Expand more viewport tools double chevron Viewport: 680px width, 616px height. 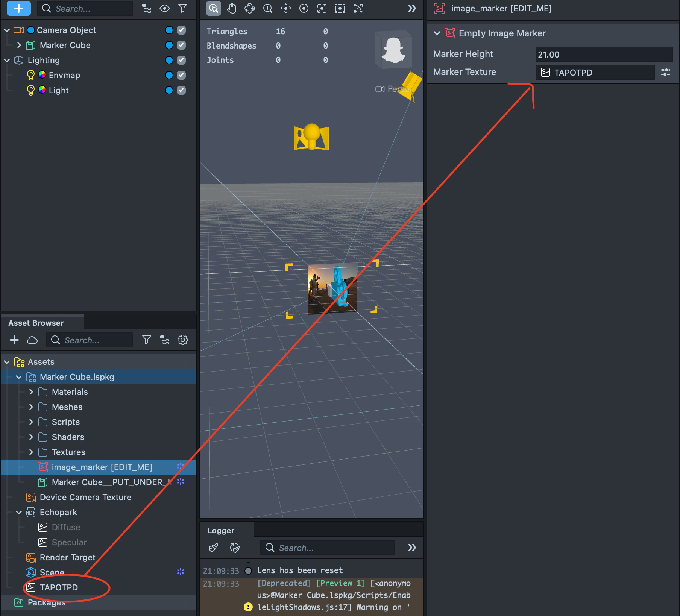[x=412, y=8]
